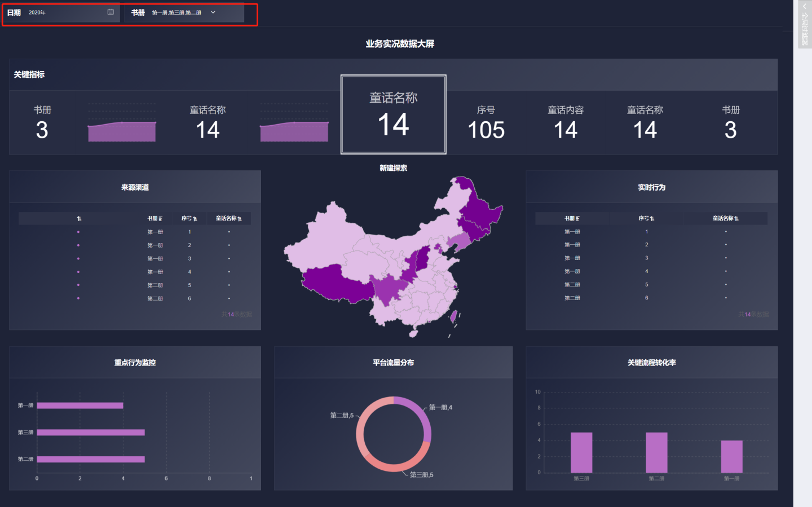This screenshot has width=812, height=507.
Task: Sort by 书册 in the 实时行为 table
Action: coord(577,219)
